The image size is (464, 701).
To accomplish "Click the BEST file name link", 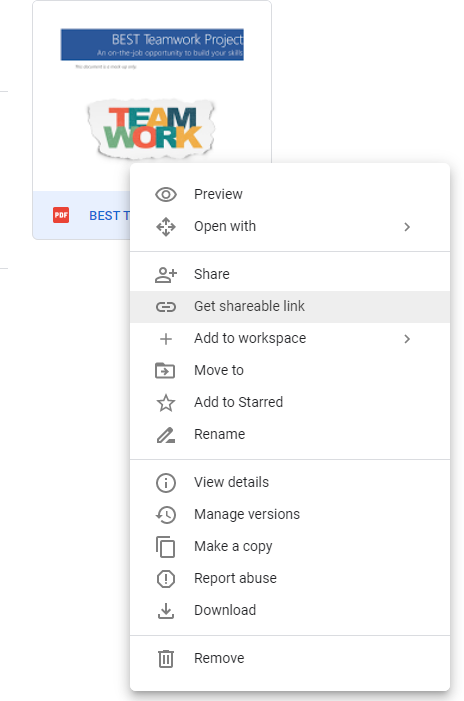I will coord(109,215).
